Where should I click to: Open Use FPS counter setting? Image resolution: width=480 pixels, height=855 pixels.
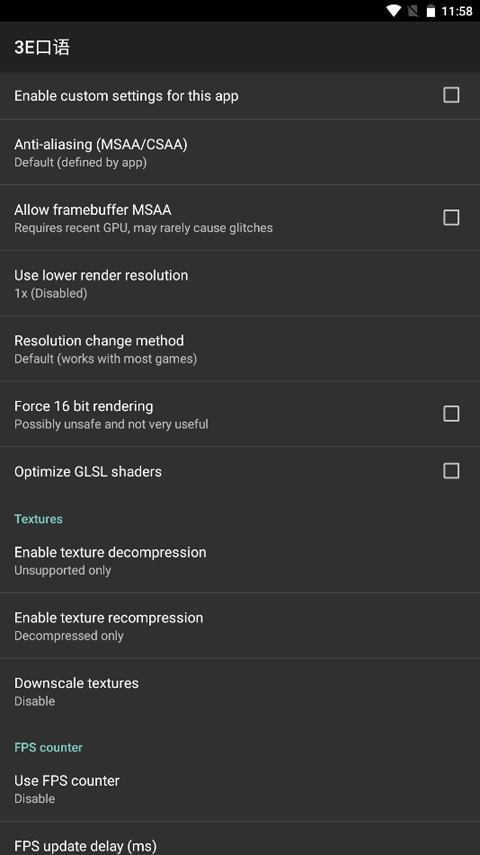[240, 788]
